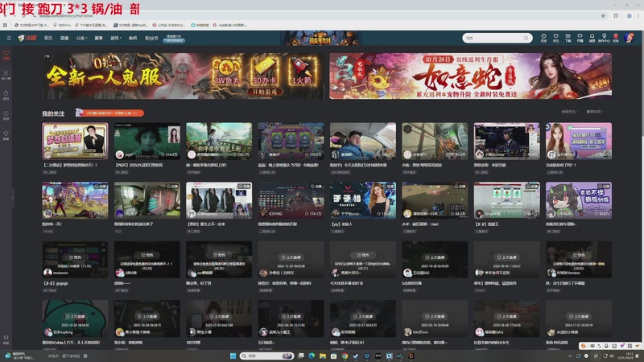
Task: Open the Windows Start menu
Action: (233, 356)
